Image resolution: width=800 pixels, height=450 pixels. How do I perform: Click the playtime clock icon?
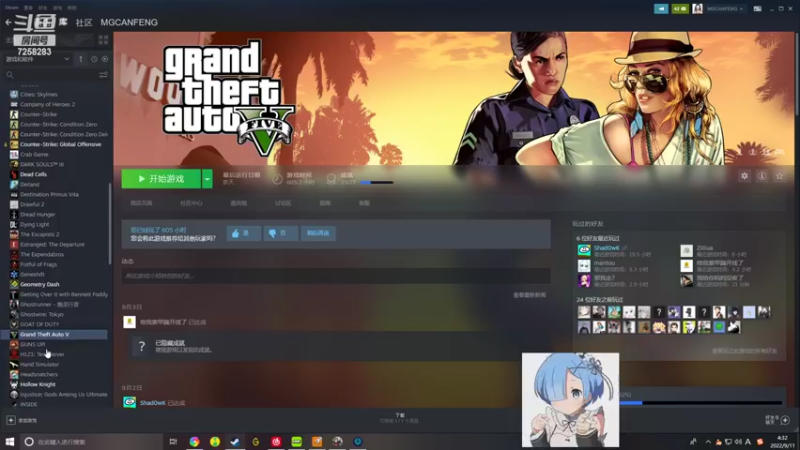pyautogui.click(x=277, y=179)
